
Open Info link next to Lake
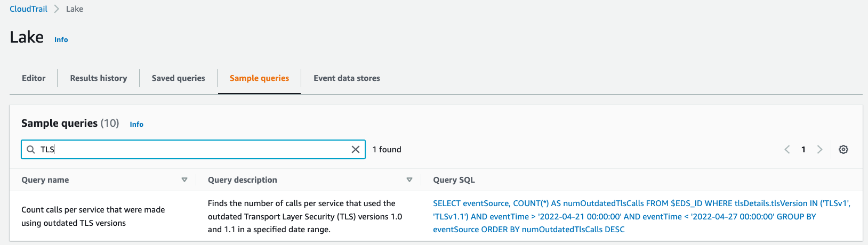coord(61,39)
